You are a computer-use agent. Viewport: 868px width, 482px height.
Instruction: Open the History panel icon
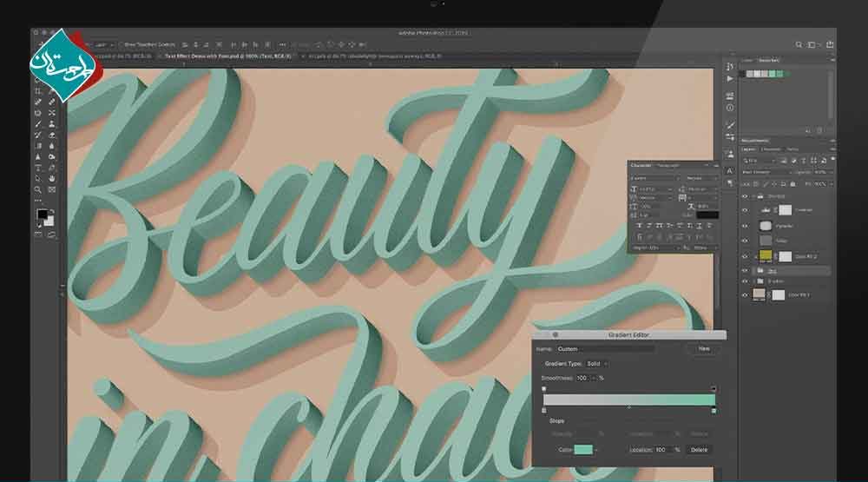730,67
